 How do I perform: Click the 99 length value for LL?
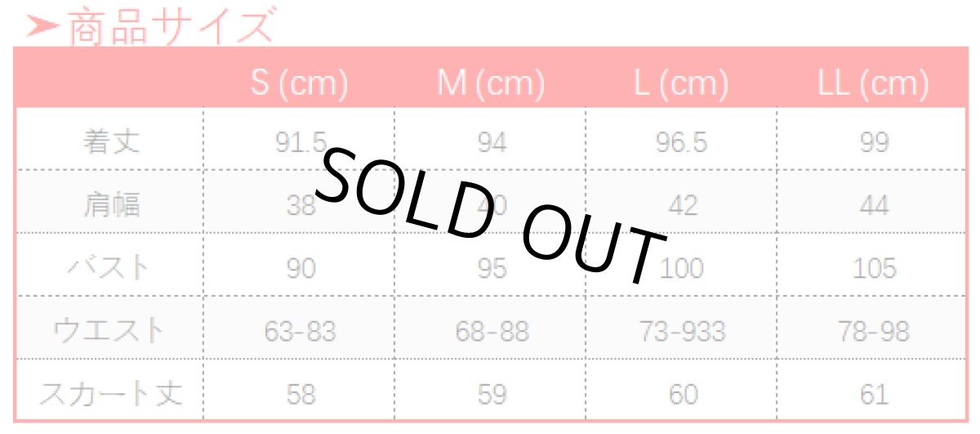(873, 142)
